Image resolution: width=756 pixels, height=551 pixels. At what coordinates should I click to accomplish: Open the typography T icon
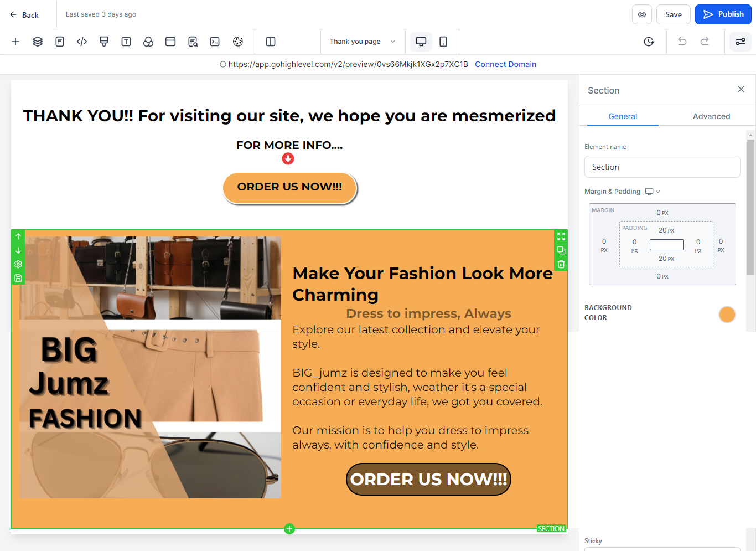(x=126, y=42)
